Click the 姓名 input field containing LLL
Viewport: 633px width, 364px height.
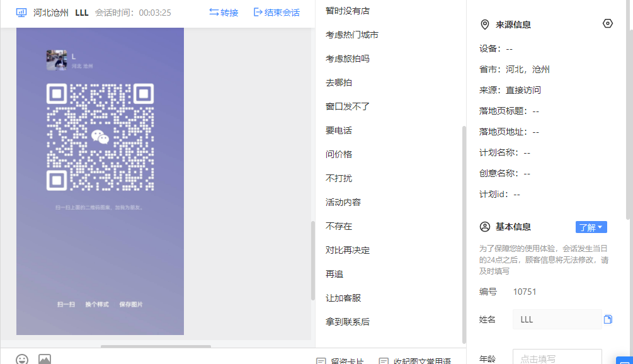(x=557, y=319)
